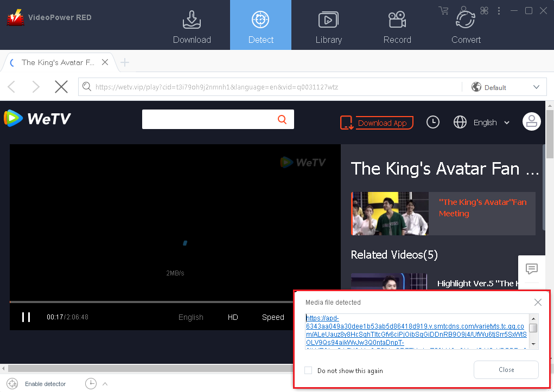Click the globe icon beside Default

click(x=476, y=87)
